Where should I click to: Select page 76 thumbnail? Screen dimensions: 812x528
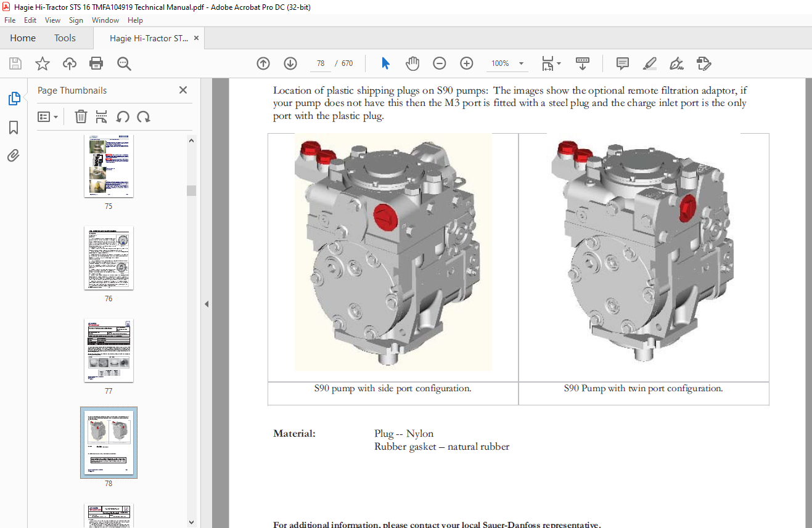click(109, 258)
